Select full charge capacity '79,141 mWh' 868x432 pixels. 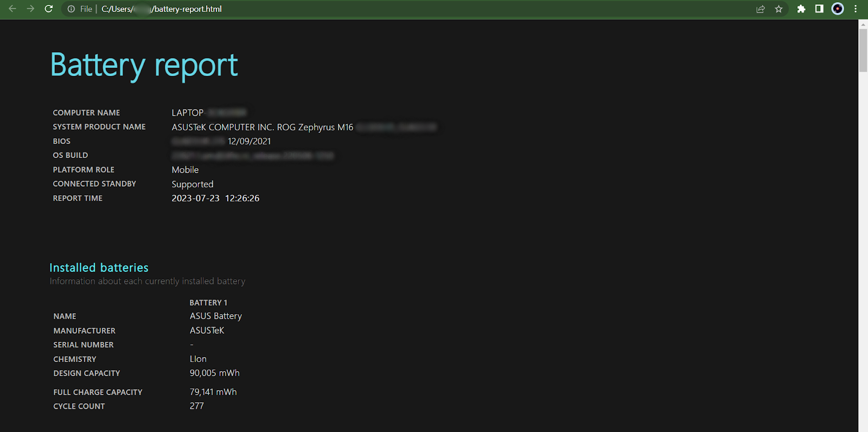point(213,392)
